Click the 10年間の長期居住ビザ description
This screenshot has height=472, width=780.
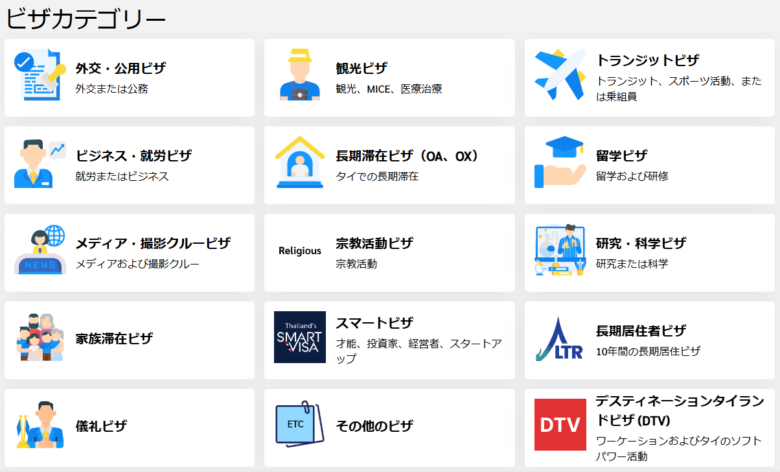[648, 352]
